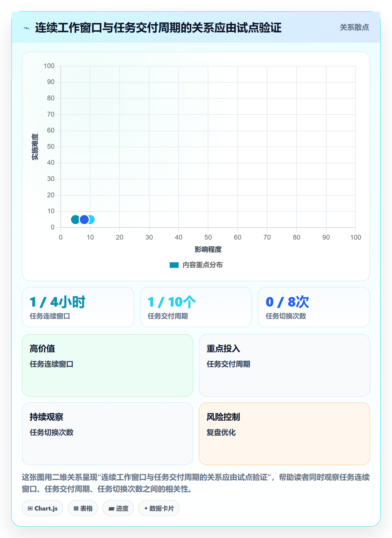Select the blue scatter point
The image size is (392, 538).
[84, 219]
